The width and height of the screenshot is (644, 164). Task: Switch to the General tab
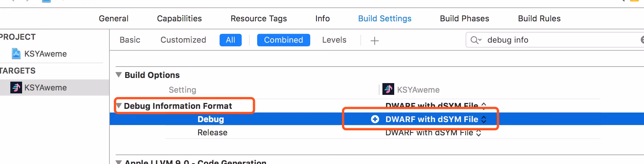pos(113,18)
